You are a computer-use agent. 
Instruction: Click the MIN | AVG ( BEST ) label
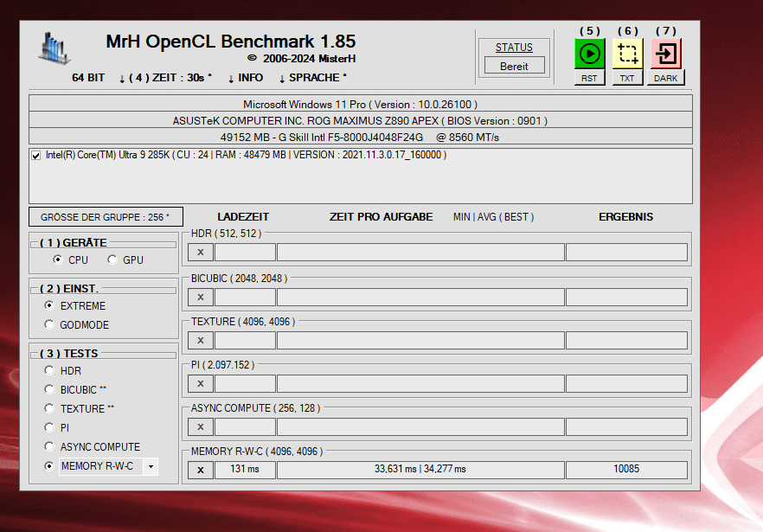pos(493,217)
